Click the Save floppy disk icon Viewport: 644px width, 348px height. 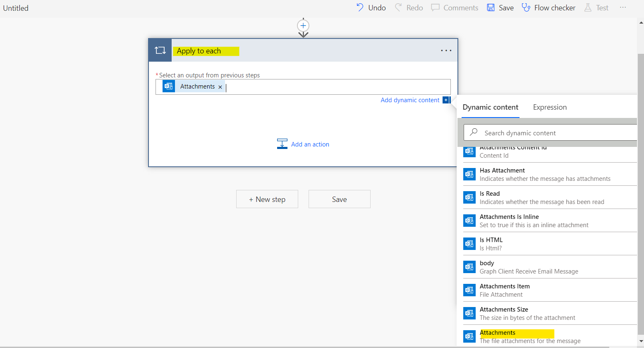pyautogui.click(x=491, y=7)
